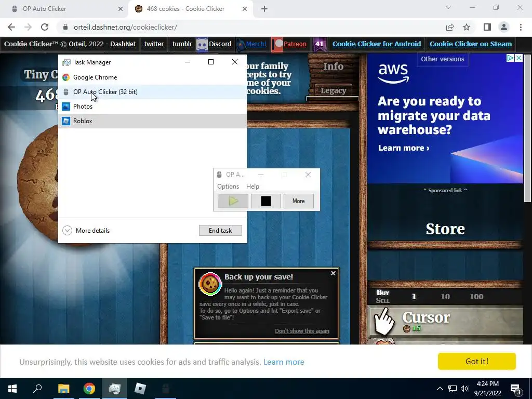The image size is (532, 399).
Task: Click the End task button
Action: pos(220,230)
